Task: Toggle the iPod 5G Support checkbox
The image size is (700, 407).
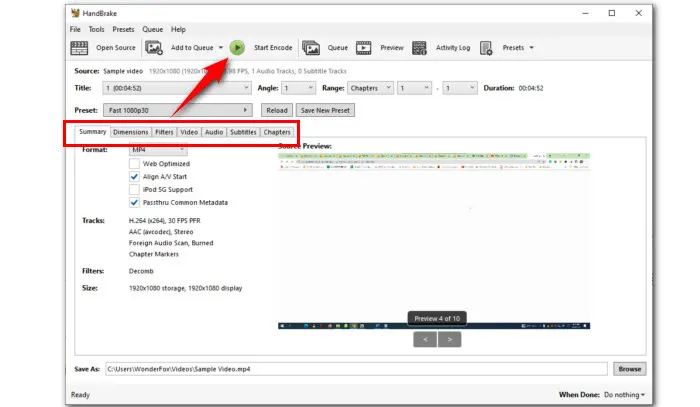Action: [135, 189]
